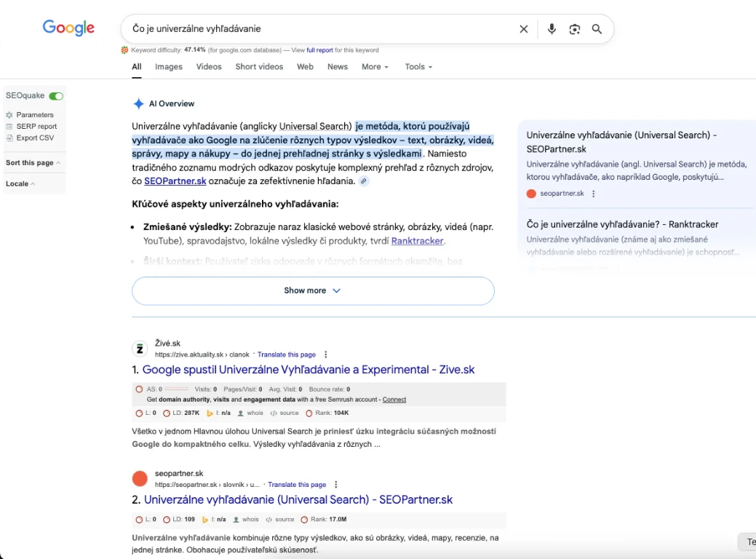Click the link chip icon after SEOPartner.sk
Image resolution: width=756 pixels, height=559 pixels.
(x=364, y=181)
